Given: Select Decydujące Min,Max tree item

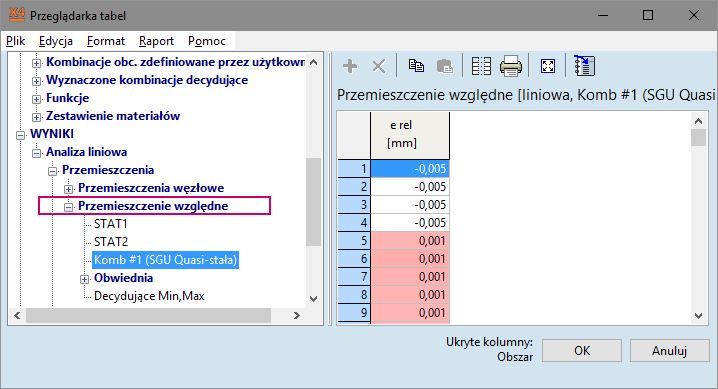Looking at the screenshot, I should (x=149, y=296).
